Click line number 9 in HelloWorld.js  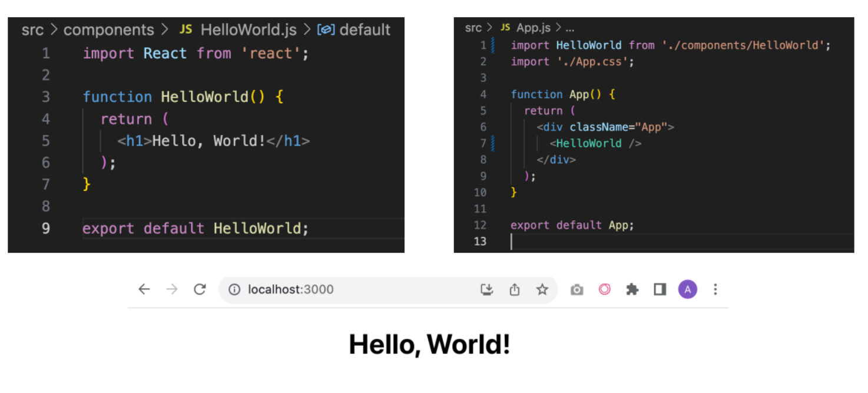tap(46, 229)
